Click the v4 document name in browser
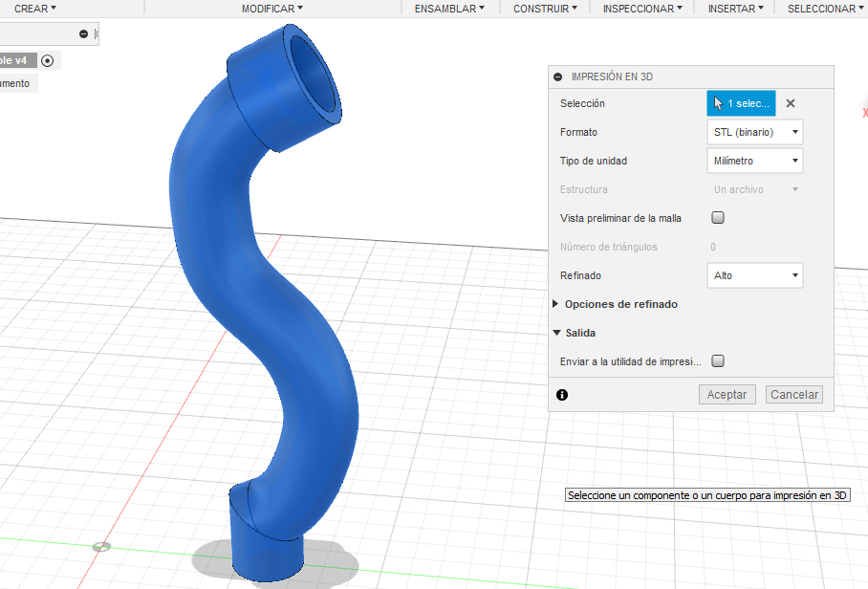This screenshot has width=868, height=589. point(18,61)
